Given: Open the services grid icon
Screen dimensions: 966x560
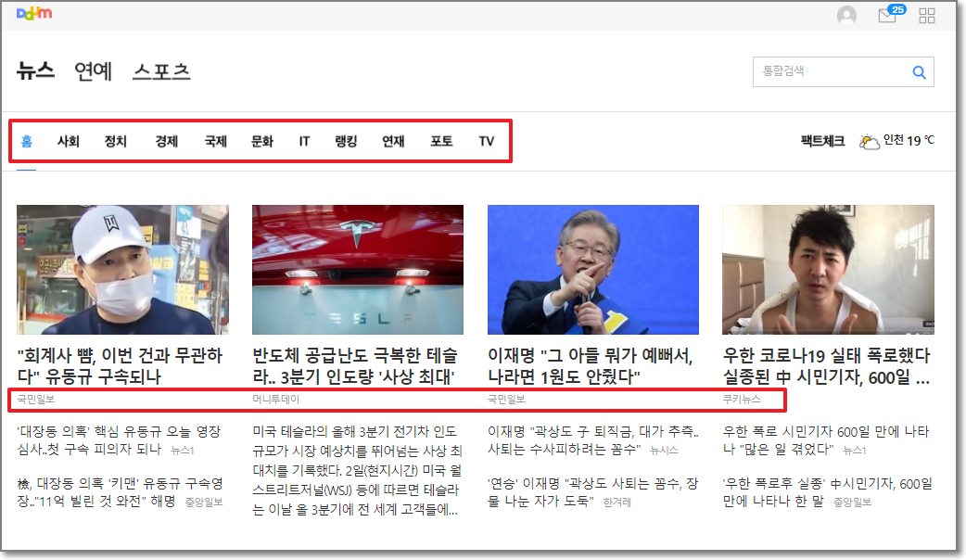Looking at the screenshot, I should tap(926, 16).
